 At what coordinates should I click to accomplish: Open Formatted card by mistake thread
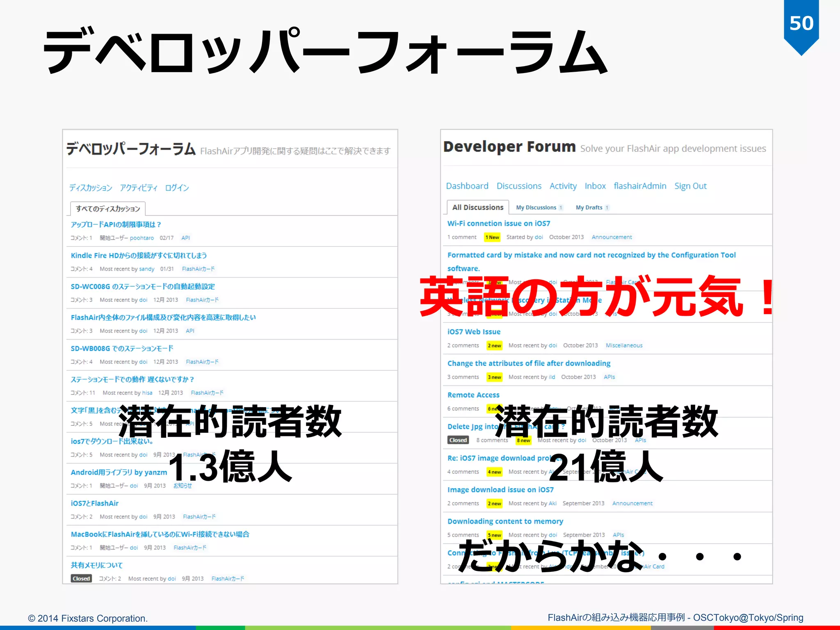click(591, 261)
